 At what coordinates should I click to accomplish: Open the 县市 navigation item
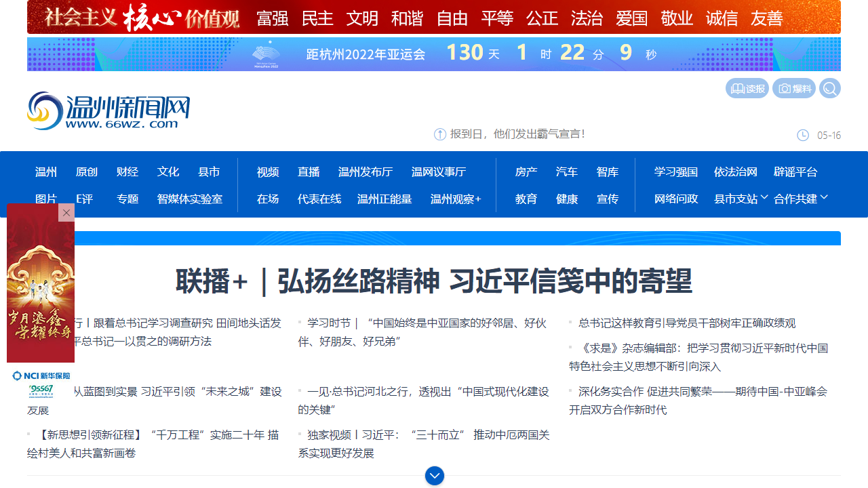[209, 172]
